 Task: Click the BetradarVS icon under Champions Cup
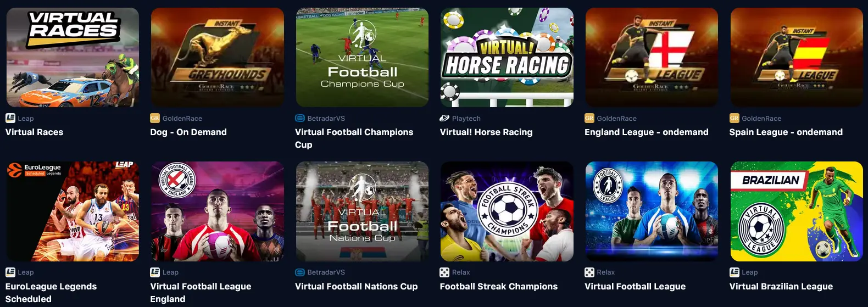coord(300,118)
